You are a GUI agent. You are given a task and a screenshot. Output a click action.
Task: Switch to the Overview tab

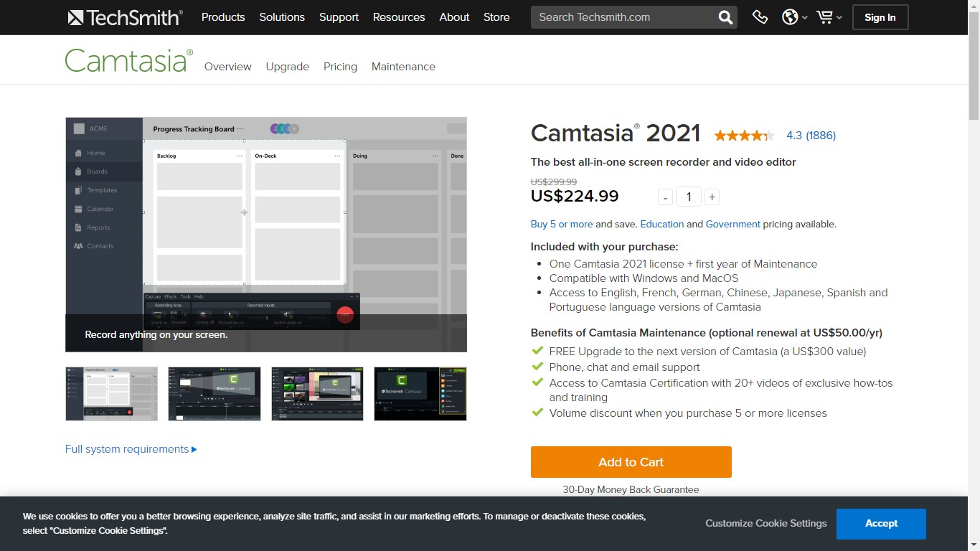228,67
